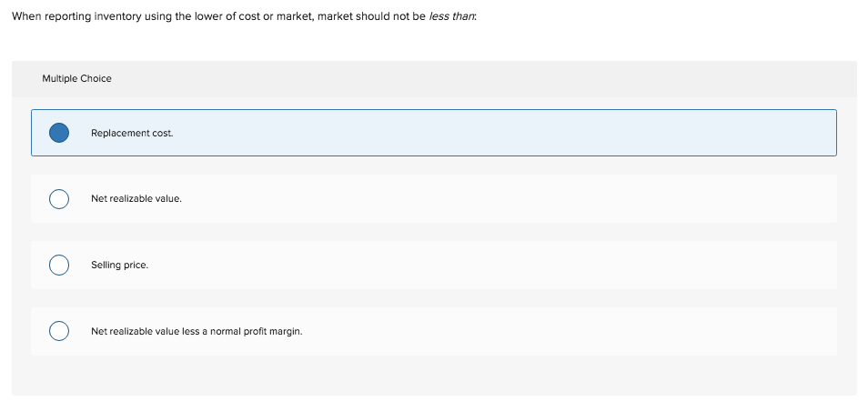Click the italic 'less than' phrase in the question
868x401 pixels.
click(x=451, y=16)
